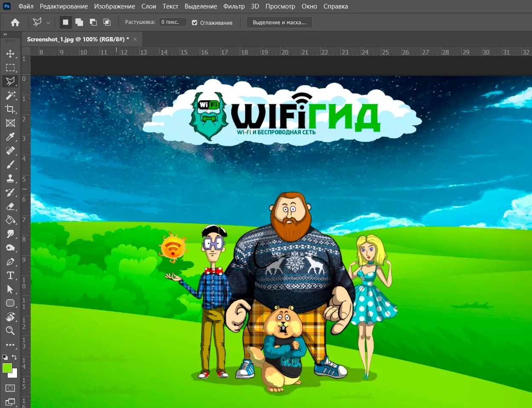
Task: Select the Paint Bucket tool
Action: pos(10,220)
